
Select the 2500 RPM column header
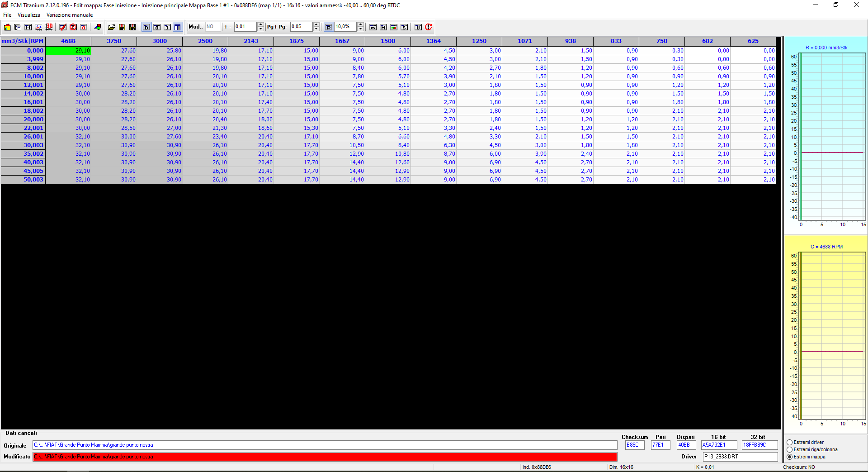[x=205, y=41]
